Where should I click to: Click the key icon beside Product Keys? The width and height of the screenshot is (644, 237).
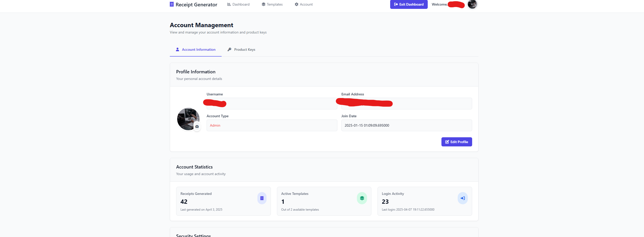pyautogui.click(x=229, y=49)
